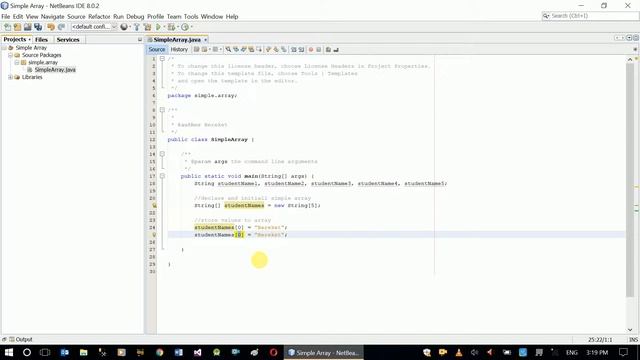
Task: Click the Open Project toolbar icon
Action: point(27,27)
